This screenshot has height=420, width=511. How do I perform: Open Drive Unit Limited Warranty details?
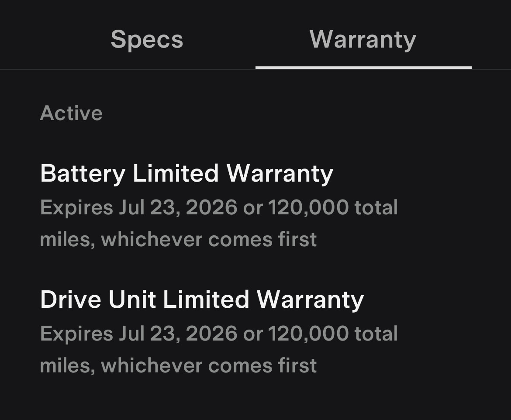coord(202,300)
